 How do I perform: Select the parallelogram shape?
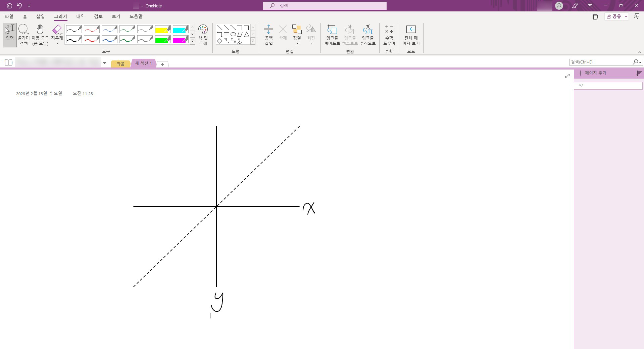[240, 34]
